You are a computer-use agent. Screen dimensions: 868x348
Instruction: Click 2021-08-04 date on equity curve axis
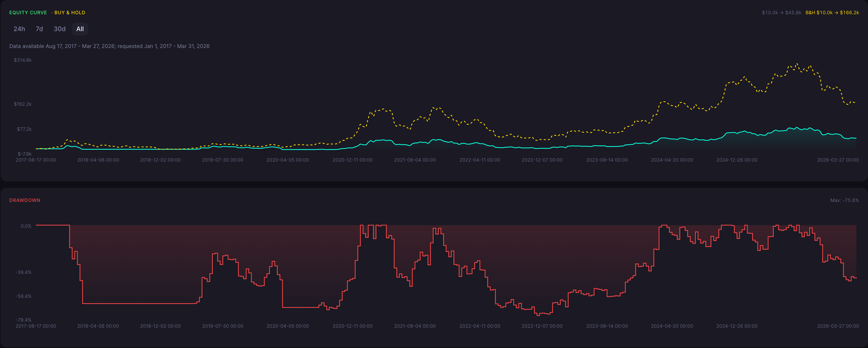click(415, 160)
